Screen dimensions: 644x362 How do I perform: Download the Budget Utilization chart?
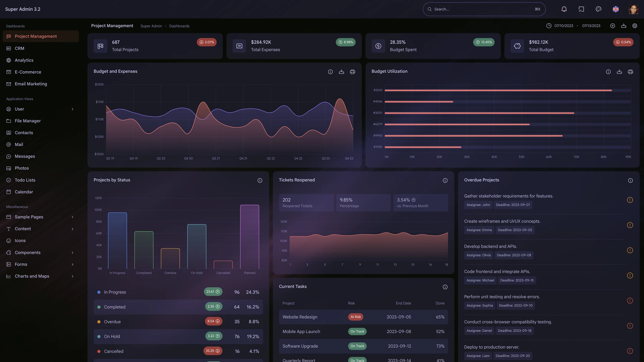point(619,72)
